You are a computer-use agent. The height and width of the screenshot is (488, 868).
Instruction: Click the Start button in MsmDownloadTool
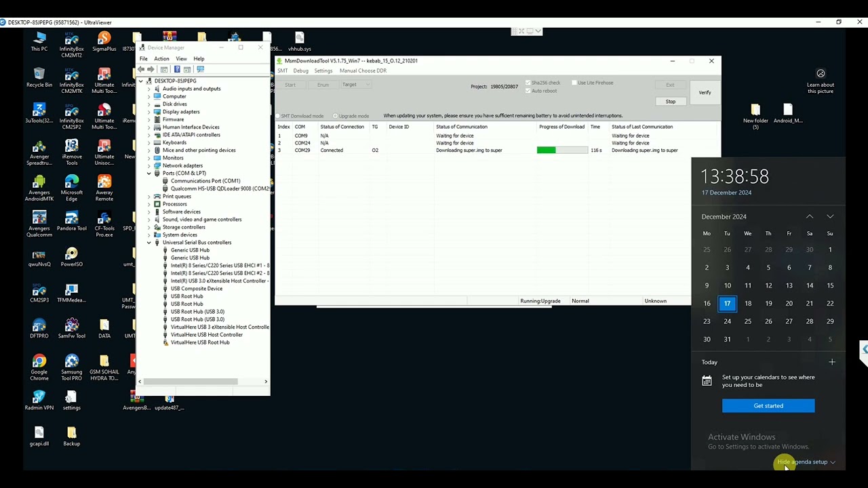point(290,85)
